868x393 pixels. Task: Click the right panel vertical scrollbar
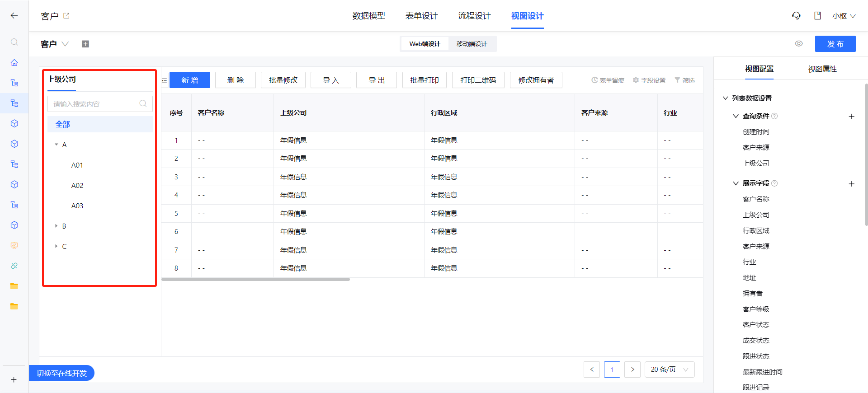866,154
